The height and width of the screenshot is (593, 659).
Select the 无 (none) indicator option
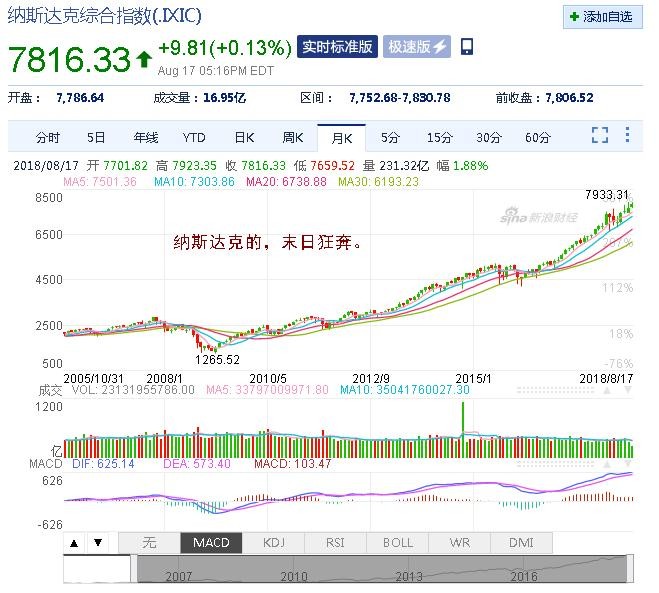tap(150, 543)
